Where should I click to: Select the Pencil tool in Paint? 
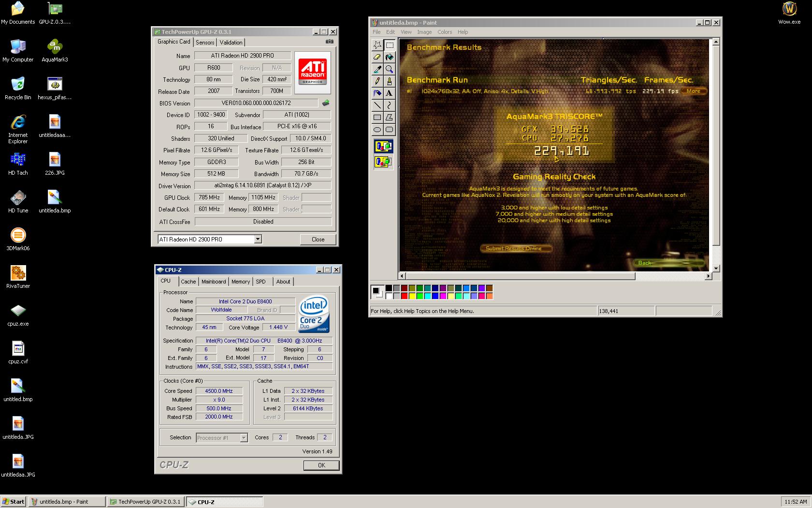tap(377, 81)
